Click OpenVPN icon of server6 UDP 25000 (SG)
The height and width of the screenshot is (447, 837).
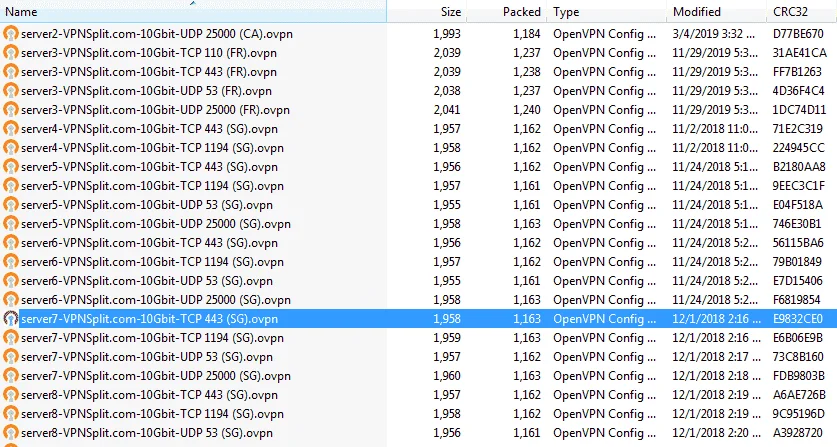click(x=11, y=300)
